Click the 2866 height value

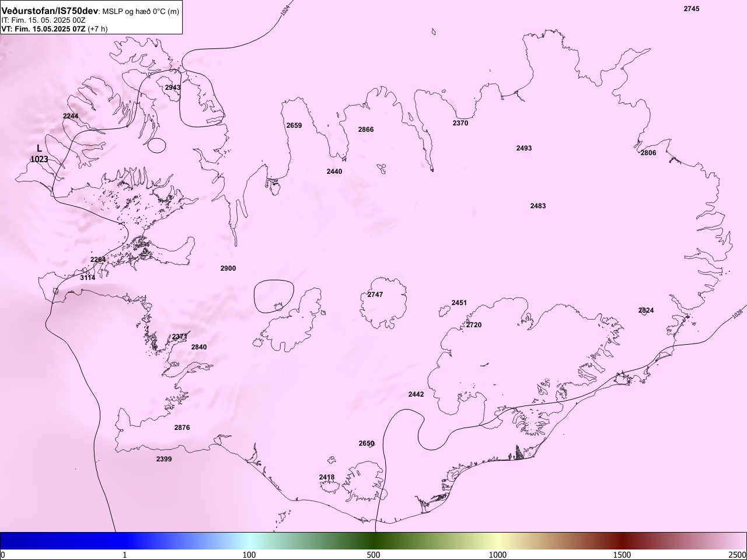coord(366,129)
